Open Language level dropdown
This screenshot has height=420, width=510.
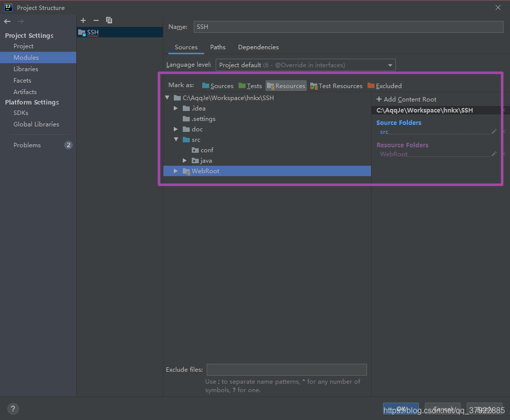306,65
